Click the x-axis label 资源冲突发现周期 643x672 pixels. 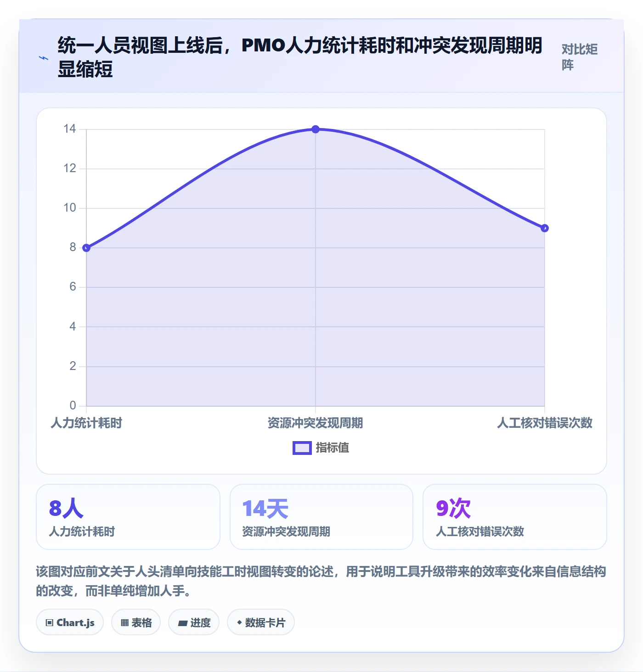[x=316, y=423]
